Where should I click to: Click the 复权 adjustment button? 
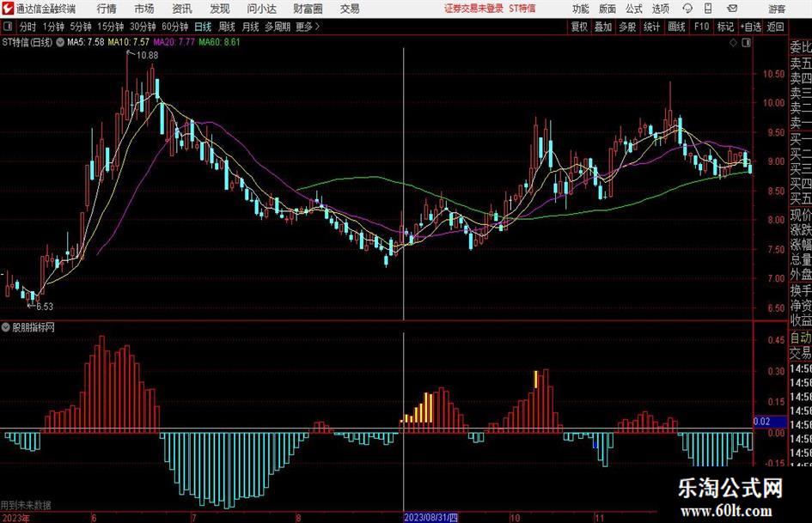tap(579, 27)
